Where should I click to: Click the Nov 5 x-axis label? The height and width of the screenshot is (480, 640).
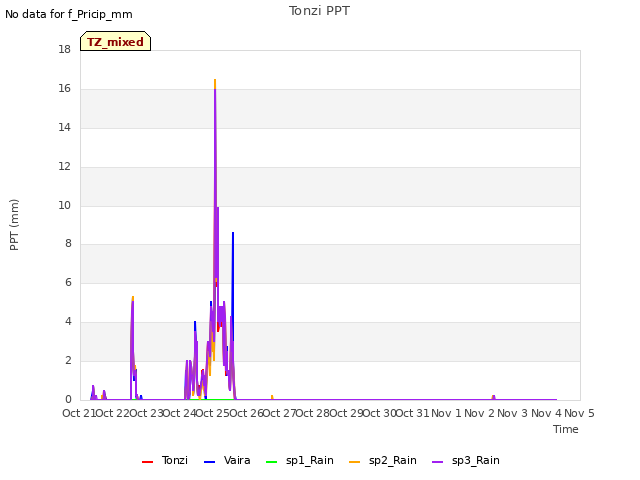(579, 413)
